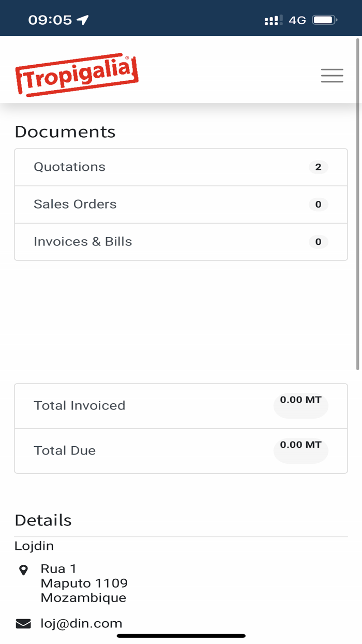Tap the Sales Orders count badge
The image size is (362, 644).
[318, 204]
